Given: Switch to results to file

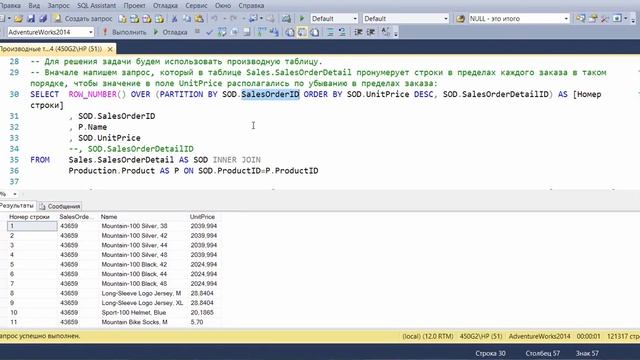Looking at the screenshot, I should tap(315, 32).
